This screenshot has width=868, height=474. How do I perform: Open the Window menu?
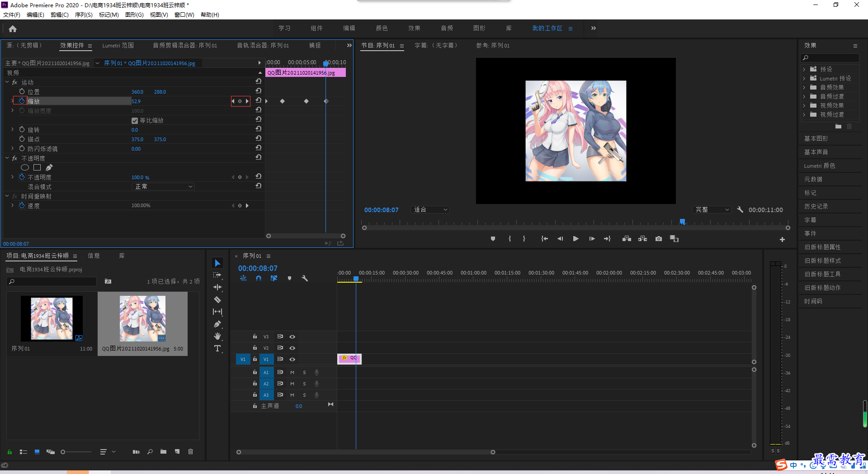click(184, 15)
